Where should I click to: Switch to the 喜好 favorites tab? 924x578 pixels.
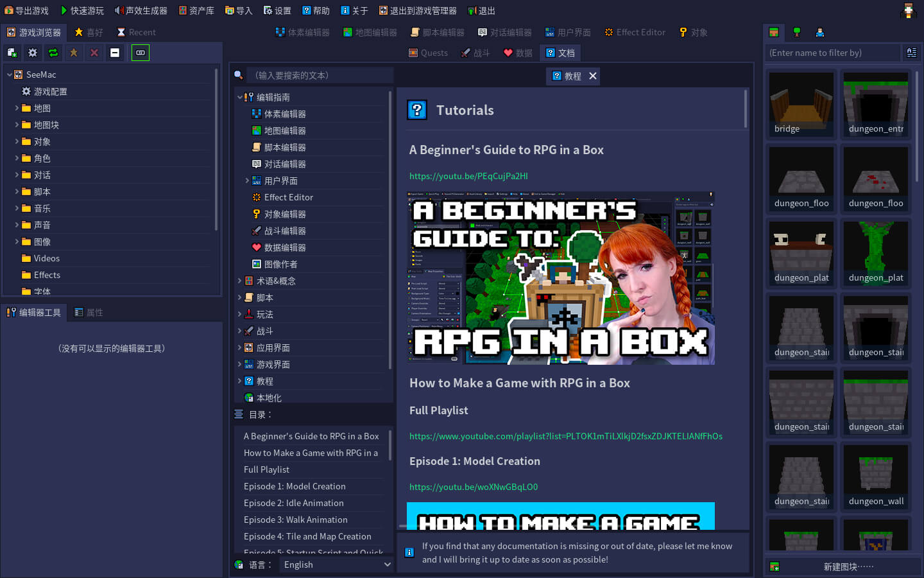(x=89, y=32)
